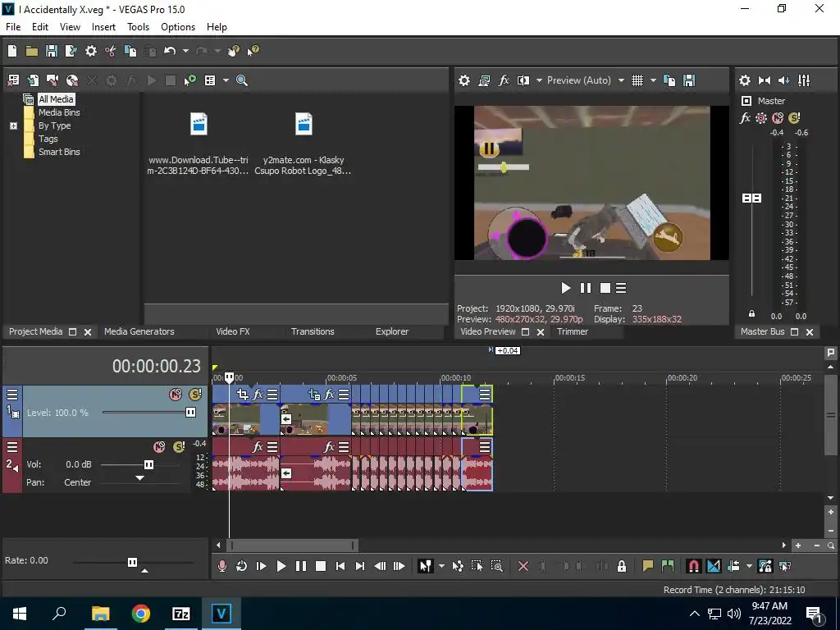Click Video Output FX icon in preview
Image resolution: width=840 pixels, height=630 pixels.
pos(504,80)
